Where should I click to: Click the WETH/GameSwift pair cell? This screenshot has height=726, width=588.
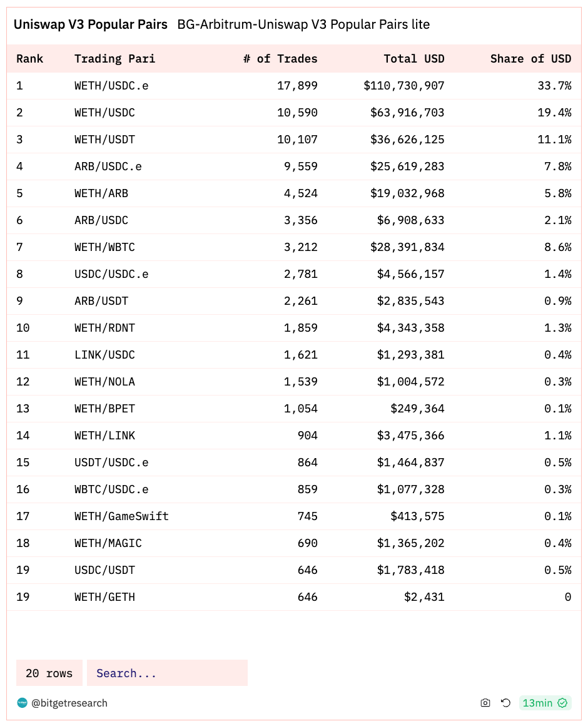coord(122,516)
